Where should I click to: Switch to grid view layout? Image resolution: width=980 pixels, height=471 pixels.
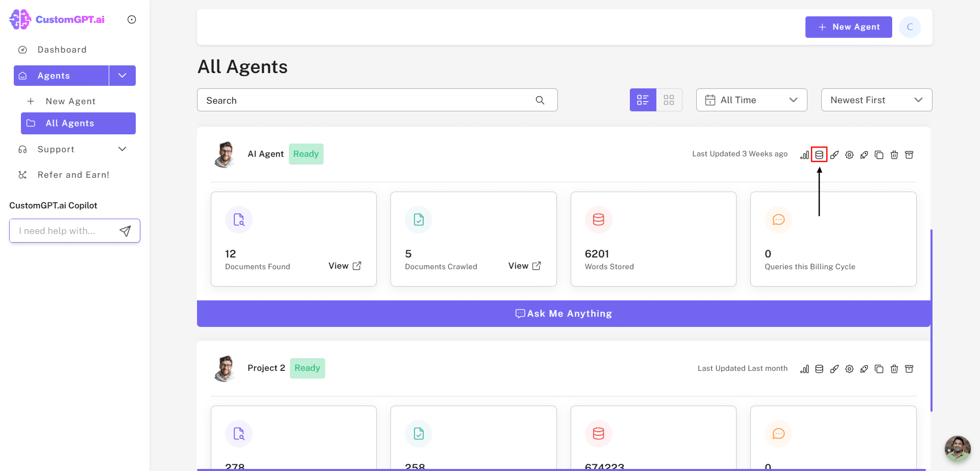(669, 100)
